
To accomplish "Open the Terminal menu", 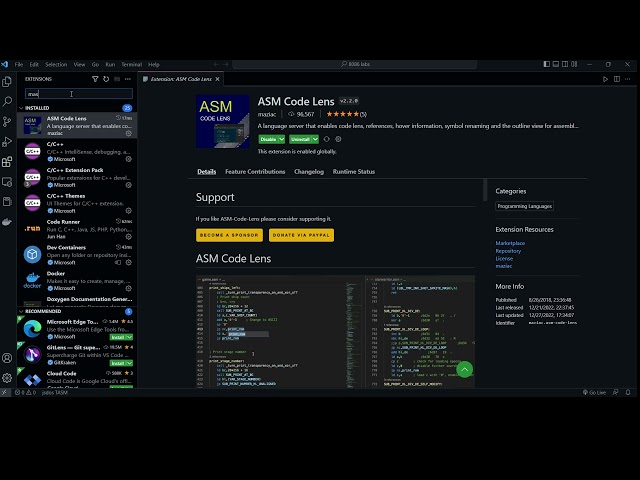I will pos(131,64).
